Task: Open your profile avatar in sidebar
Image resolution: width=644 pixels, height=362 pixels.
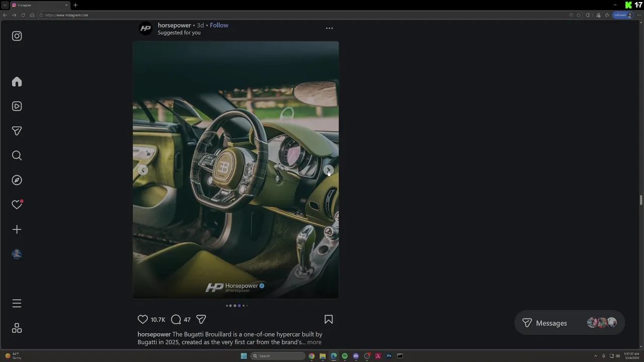Action: click(x=17, y=254)
